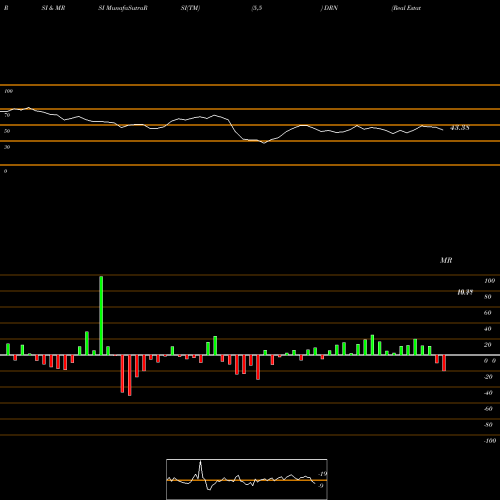
Task: Click the -19 label in the mini chart
Action: point(322,474)
